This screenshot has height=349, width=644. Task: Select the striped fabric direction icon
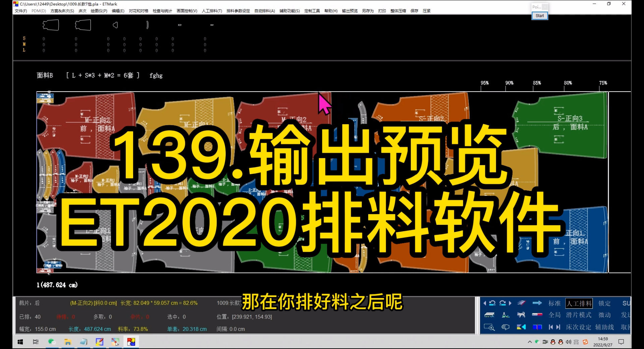tap(521, 303)
